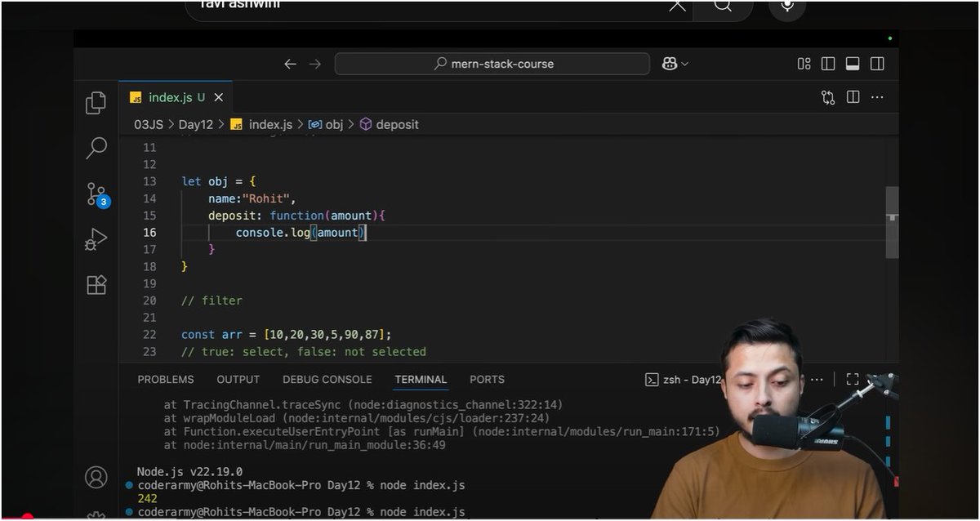The image size is (980, 521).
Task: Maximize the terminal panel size
Action: coord(853,380)
